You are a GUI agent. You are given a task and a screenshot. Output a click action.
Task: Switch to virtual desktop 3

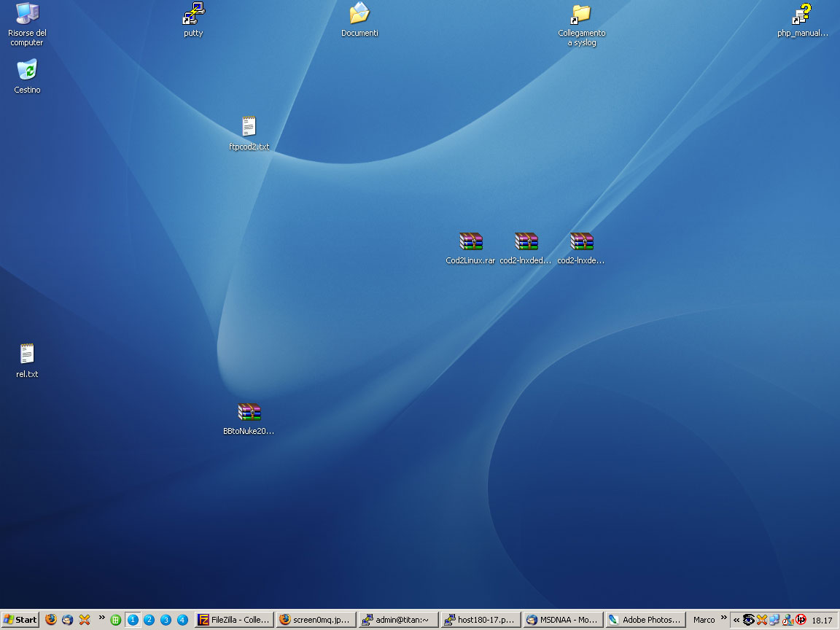coord(166,620)
